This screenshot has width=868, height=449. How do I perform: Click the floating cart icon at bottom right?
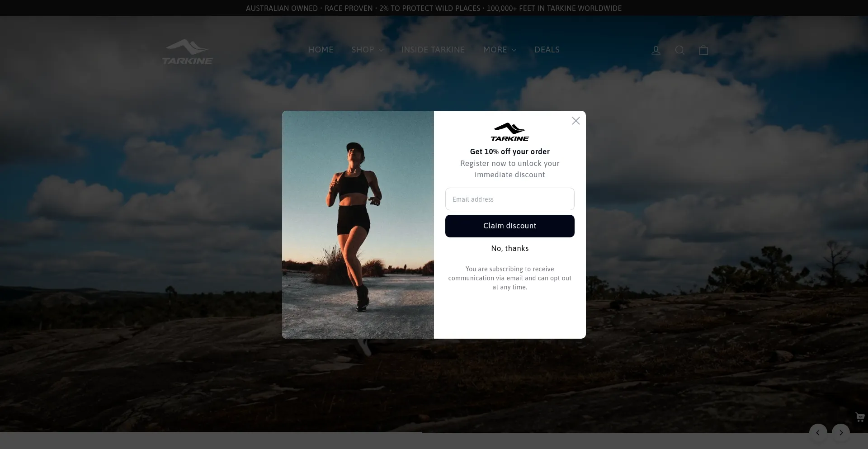(860, 417)
